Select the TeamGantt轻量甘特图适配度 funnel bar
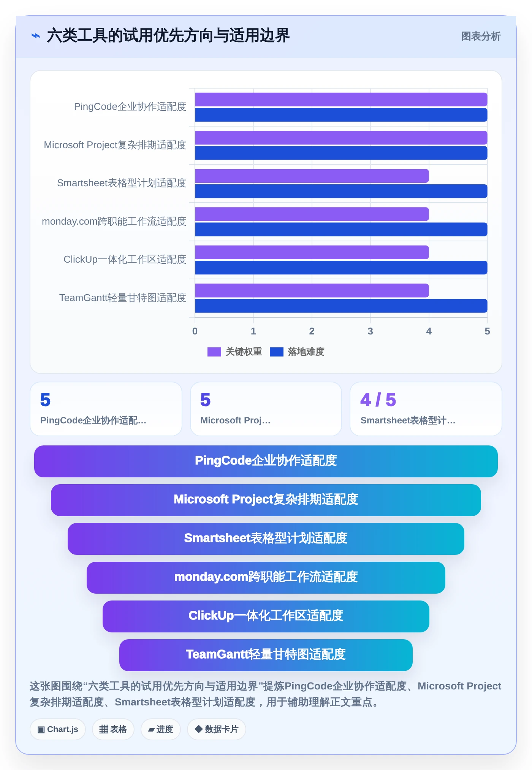The width and height of the screenshot is (532, 770). pos(266,655)
